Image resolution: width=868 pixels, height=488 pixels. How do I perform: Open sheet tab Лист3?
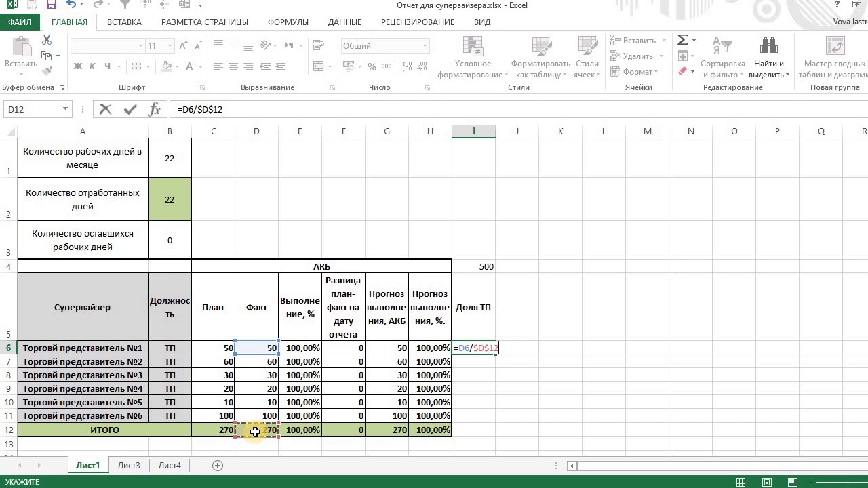click(x=129, y=466)
